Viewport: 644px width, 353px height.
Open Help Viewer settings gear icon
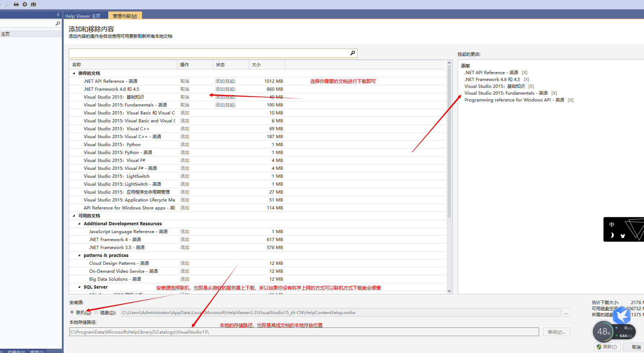pyautogui.click(x=24, y=4)
